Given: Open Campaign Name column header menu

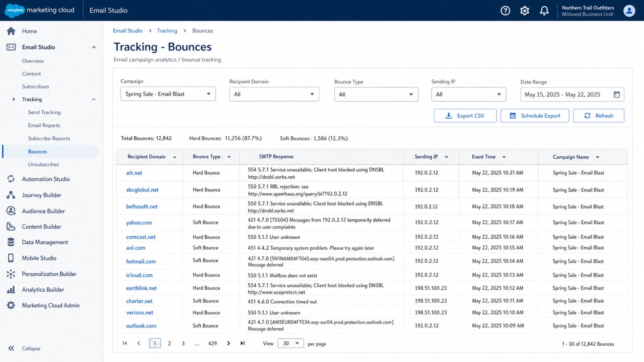Looking at the screenshot, I should coord(597,157).
